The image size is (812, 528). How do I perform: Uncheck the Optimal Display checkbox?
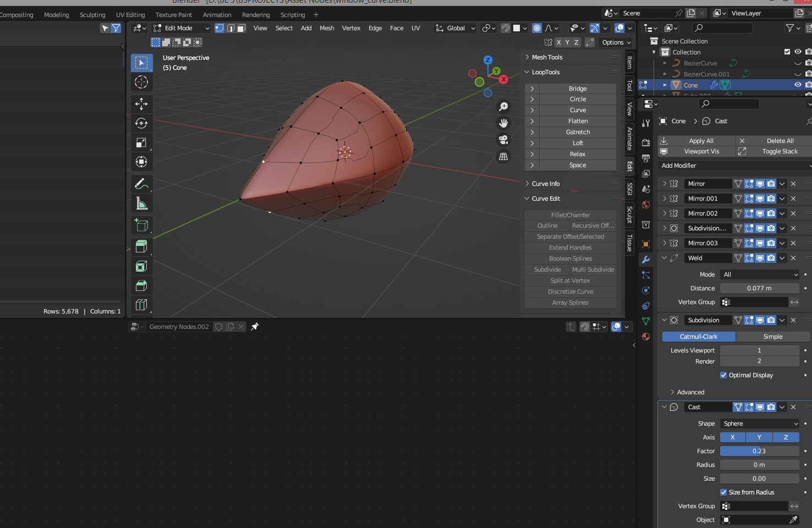pos(723,375)
